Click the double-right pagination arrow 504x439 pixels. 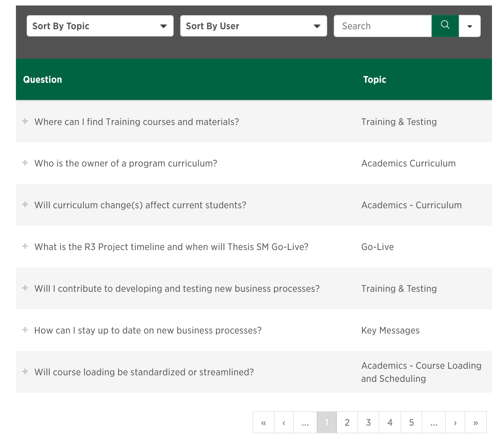[x=475, y=422]
